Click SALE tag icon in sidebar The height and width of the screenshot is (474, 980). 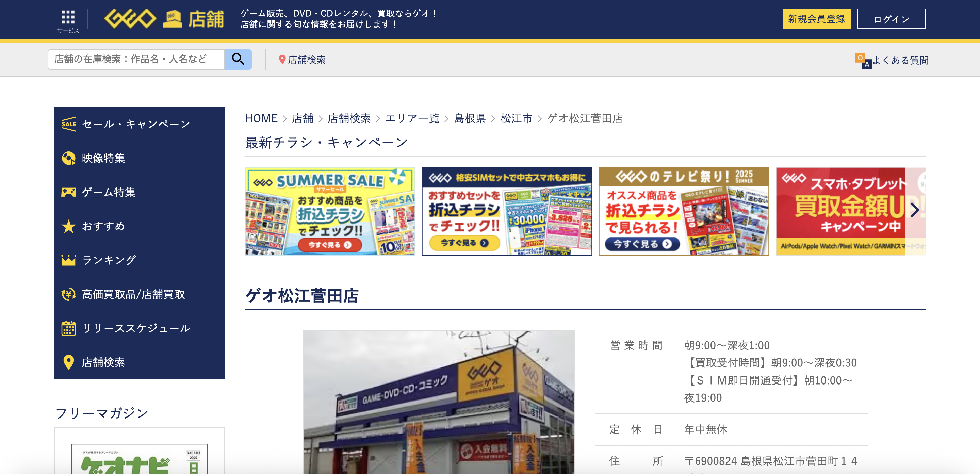pyautogui.click(x=69, y=124)
